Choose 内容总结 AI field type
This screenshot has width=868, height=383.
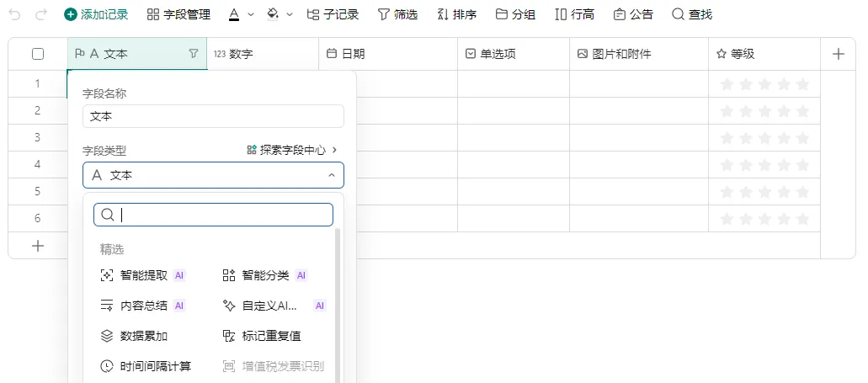[143, 306]
